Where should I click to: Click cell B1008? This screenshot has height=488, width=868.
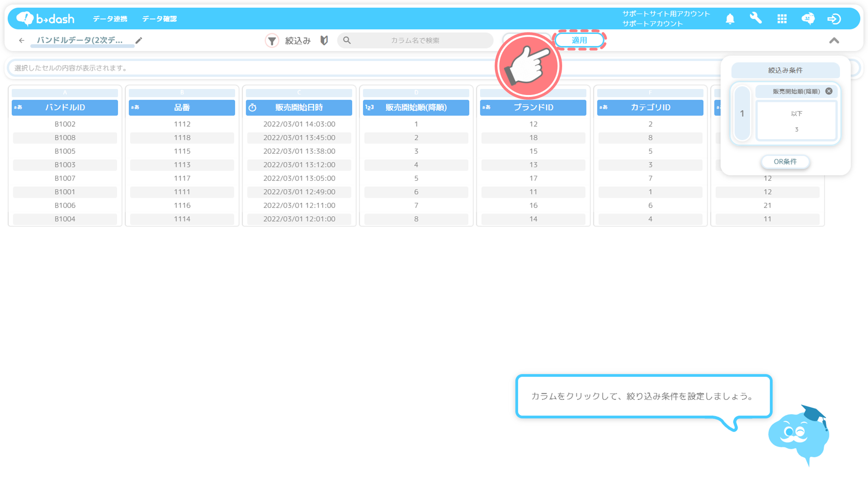(x=65, y=138)
